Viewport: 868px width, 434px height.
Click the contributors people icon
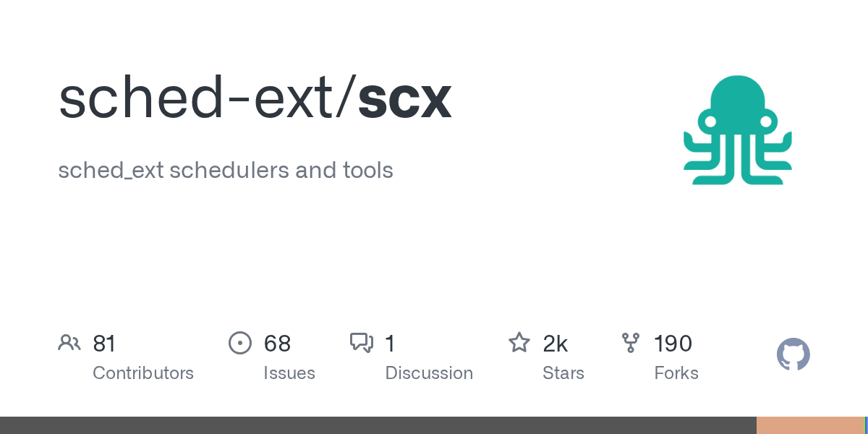click(69, 343)
